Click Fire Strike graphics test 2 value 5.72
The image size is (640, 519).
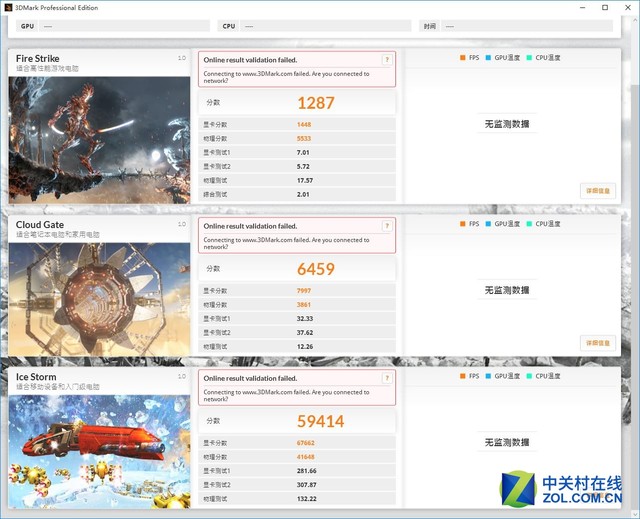[303, 166]
